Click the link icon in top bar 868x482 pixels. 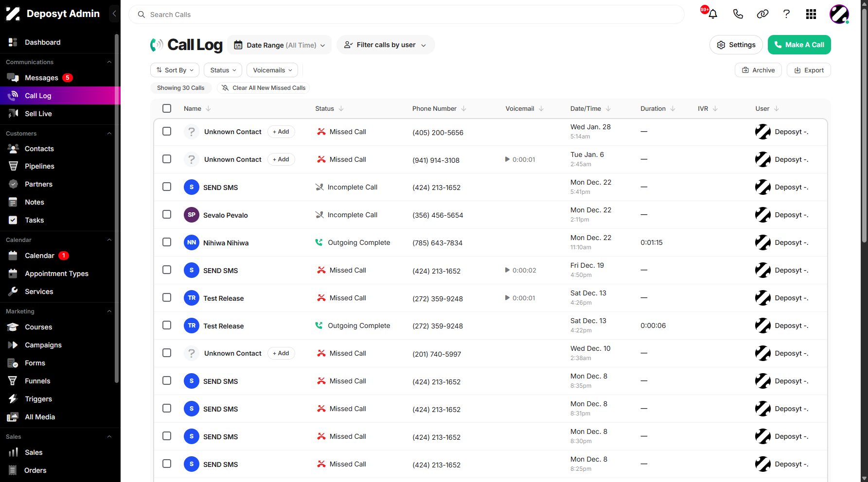762,14
